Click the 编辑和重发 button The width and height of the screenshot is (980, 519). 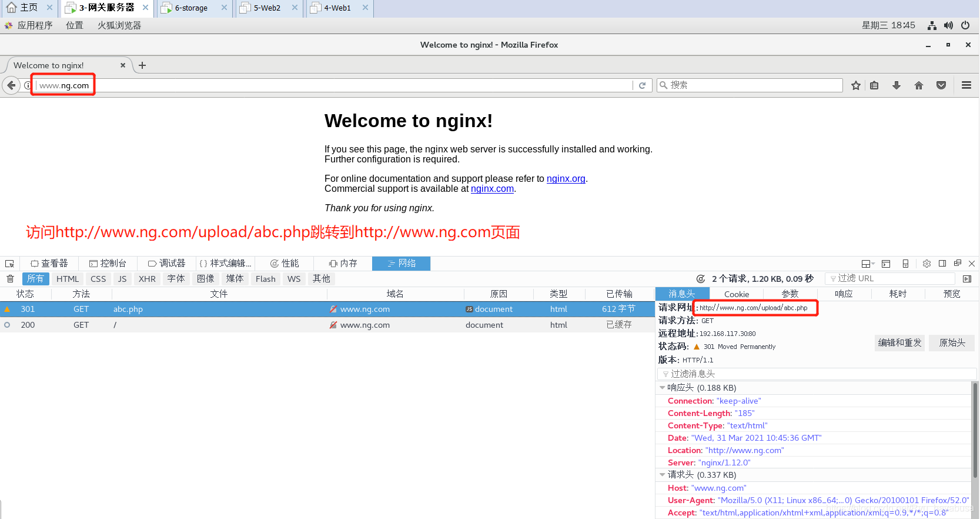coord(900,343)
